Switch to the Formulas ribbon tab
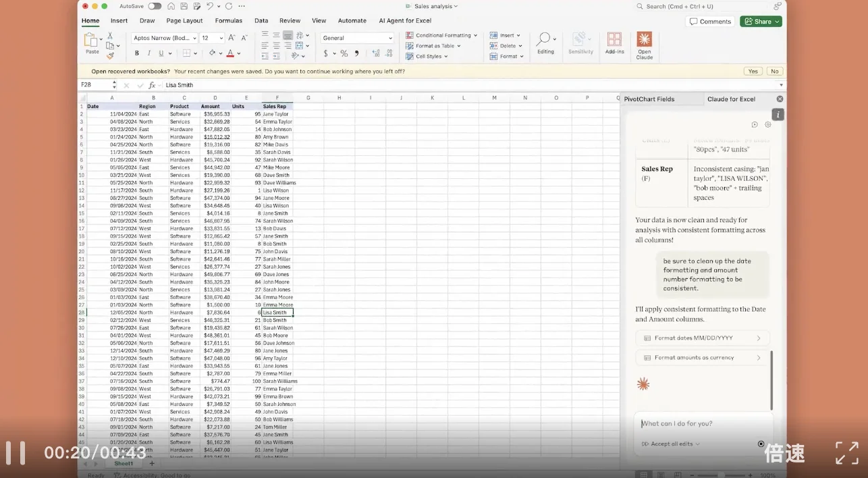 (228, 21)
